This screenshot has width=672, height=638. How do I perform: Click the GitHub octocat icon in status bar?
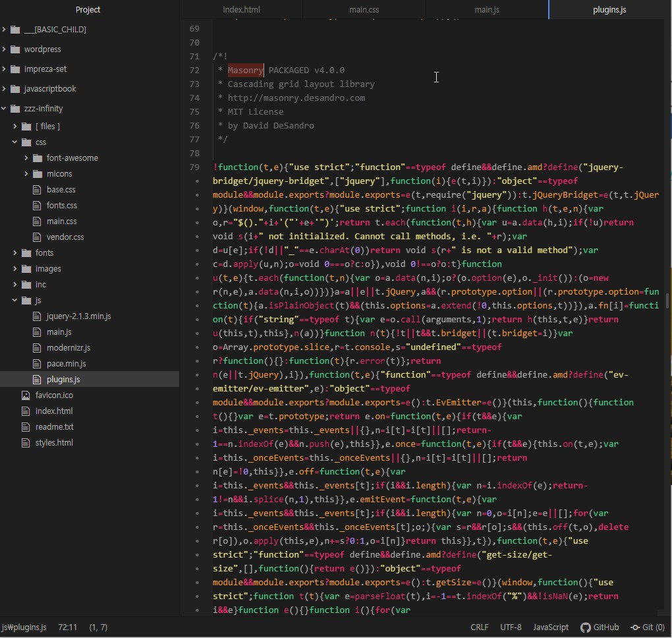click(586, 627)
